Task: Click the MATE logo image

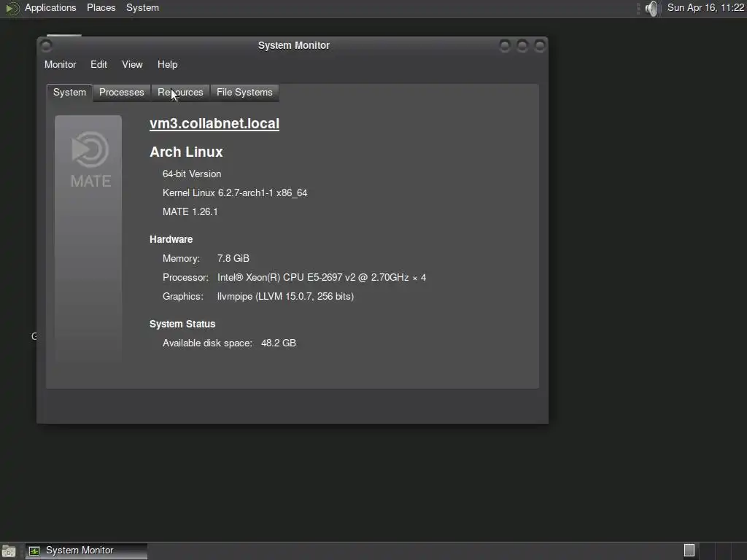Action: [88, 238]
